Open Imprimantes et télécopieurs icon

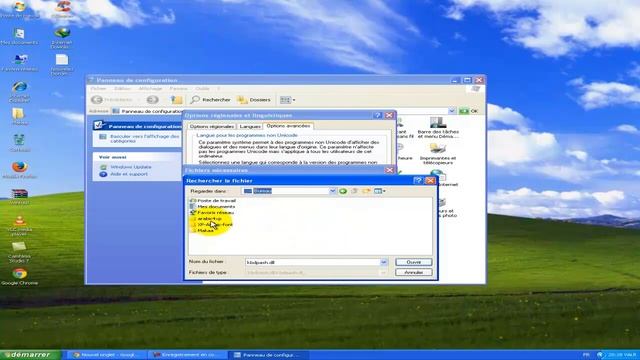point(438,154)
